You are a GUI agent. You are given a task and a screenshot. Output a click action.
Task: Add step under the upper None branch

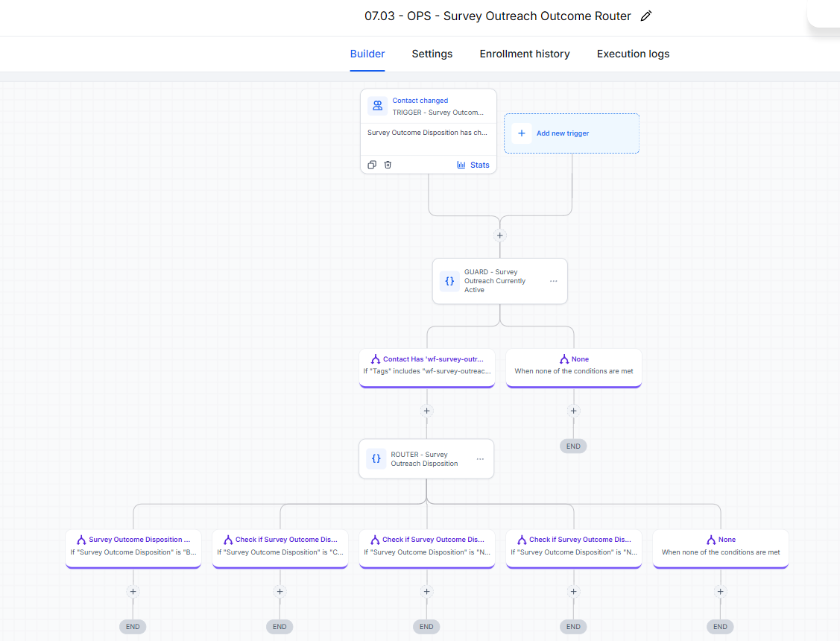(x=573, y=411)
